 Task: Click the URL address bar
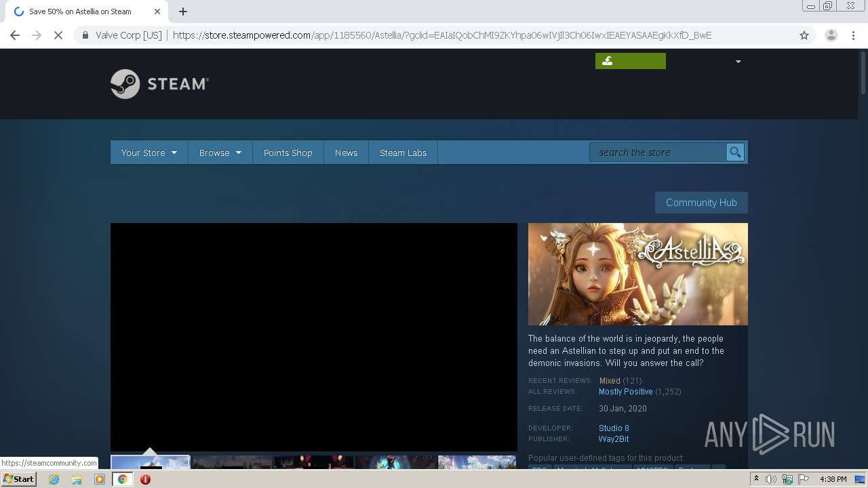[x=441, y=35]
